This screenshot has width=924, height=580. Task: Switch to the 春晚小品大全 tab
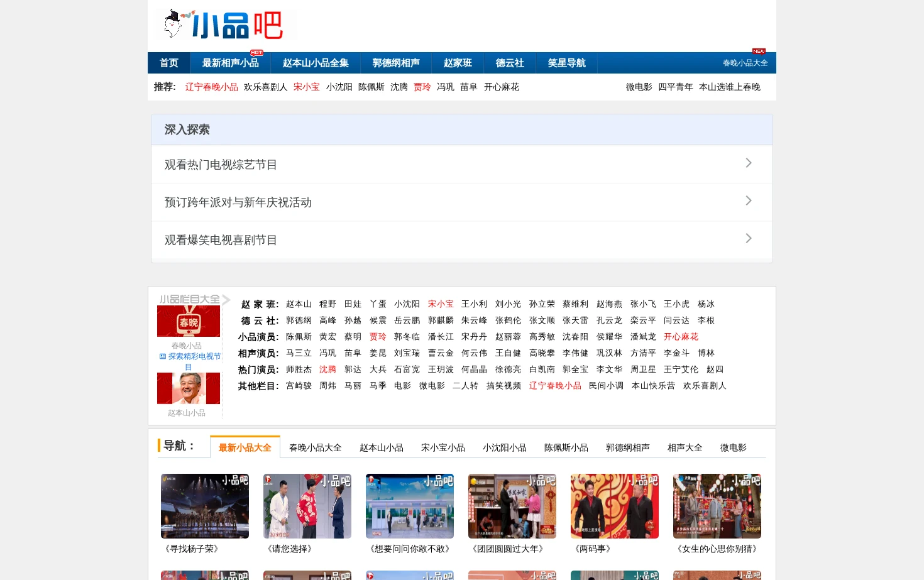pyautogui.click(x=316, y=447)
